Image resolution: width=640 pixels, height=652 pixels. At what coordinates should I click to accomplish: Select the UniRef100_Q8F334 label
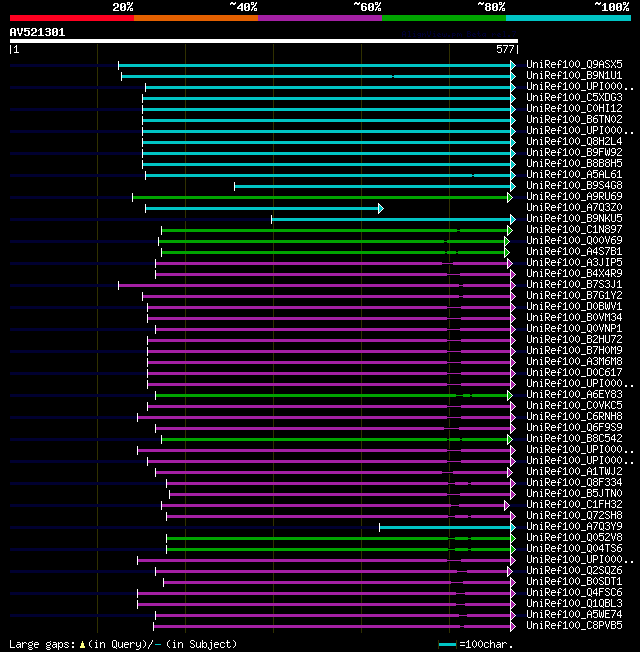coord(574,483)
